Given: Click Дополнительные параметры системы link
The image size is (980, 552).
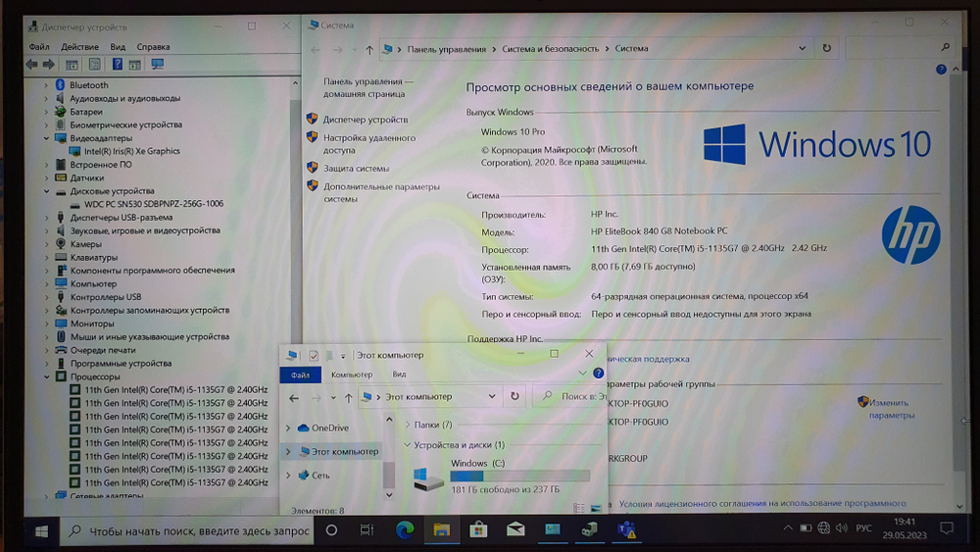Looking at the screenshot, I should [x=381, y=192].
